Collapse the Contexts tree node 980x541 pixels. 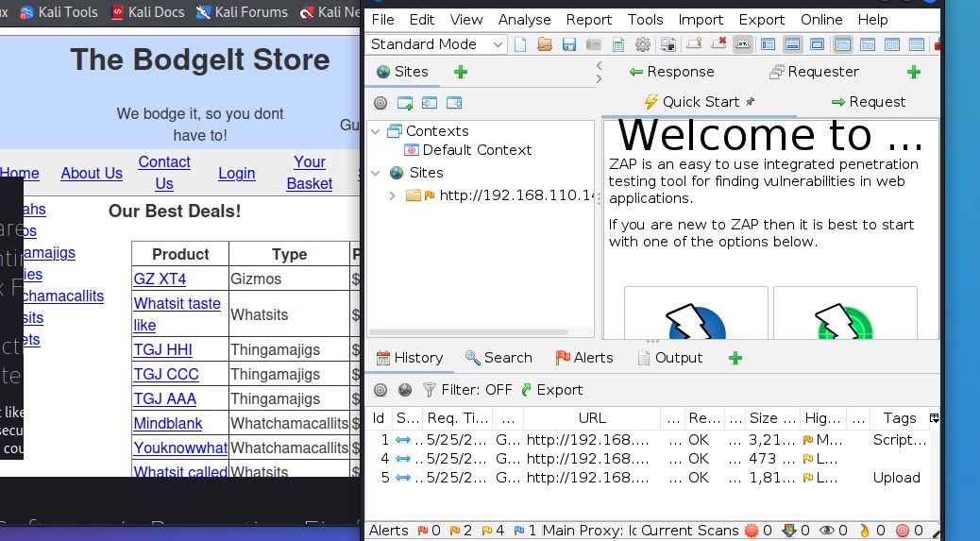click(377, 131)
